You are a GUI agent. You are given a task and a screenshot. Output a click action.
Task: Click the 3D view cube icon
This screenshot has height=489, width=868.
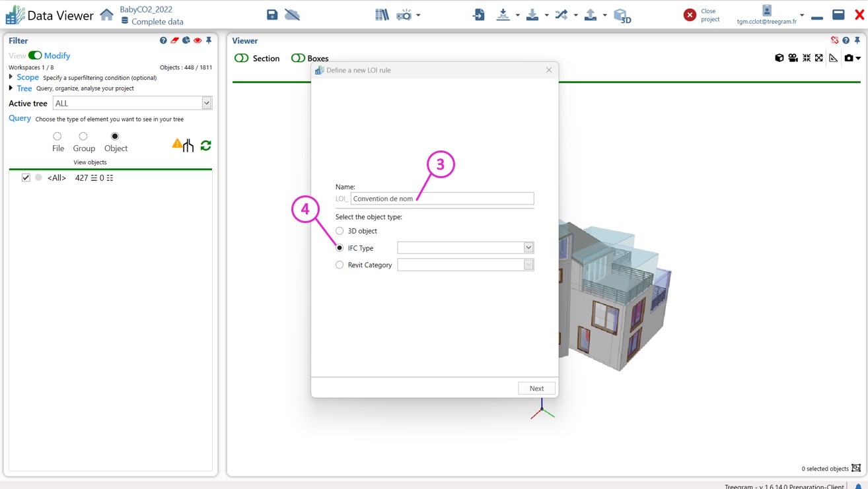[x=622, y=15]
